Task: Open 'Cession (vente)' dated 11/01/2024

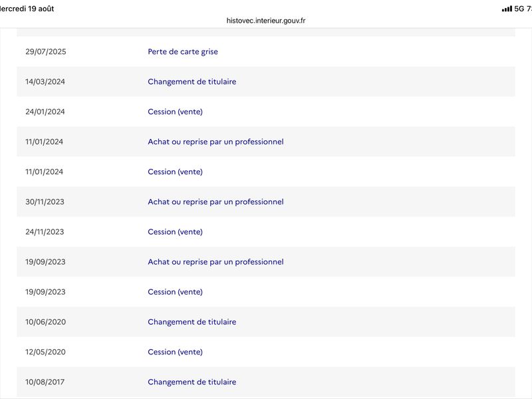Action: (175, 172)
